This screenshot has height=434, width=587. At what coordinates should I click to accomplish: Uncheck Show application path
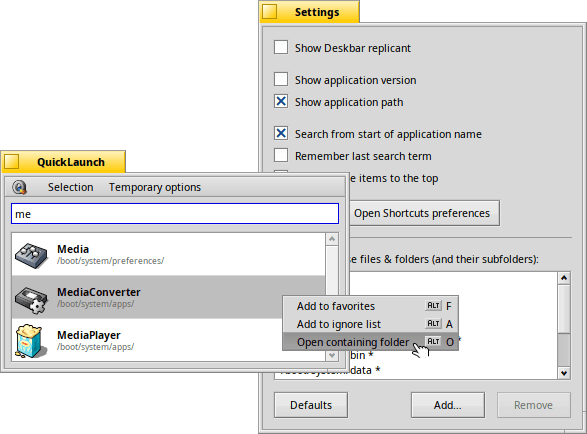[x=281, y=101]
